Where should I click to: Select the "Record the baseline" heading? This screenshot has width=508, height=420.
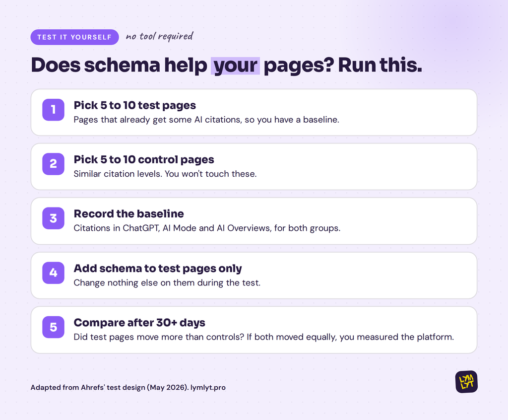[129, 214]
